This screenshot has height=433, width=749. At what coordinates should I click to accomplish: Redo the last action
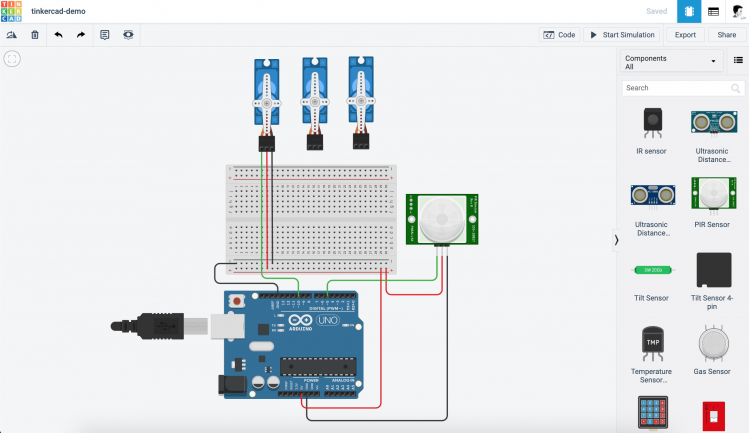[81, 35]
